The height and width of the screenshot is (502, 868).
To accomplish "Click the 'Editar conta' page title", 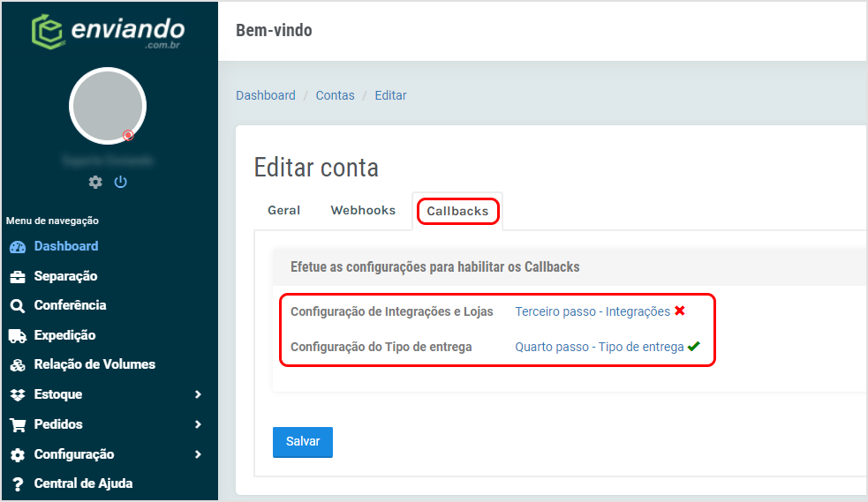I will [x=316, y=168].
